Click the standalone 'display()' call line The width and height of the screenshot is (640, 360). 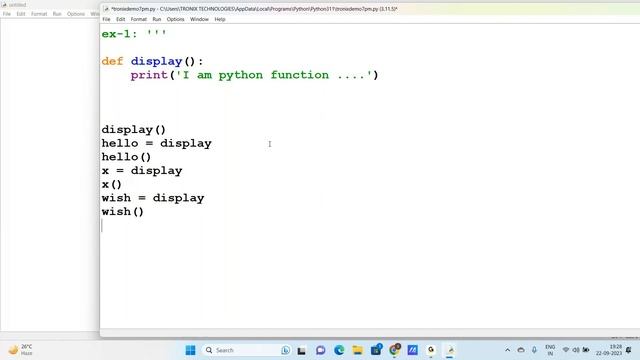(x=133, y=130)
